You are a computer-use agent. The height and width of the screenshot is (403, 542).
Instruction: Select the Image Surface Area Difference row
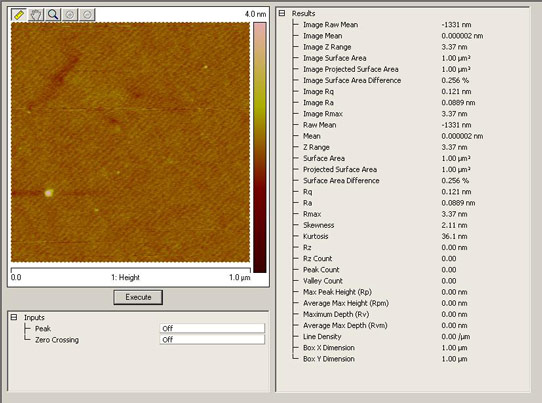click(x=386, y=80)
